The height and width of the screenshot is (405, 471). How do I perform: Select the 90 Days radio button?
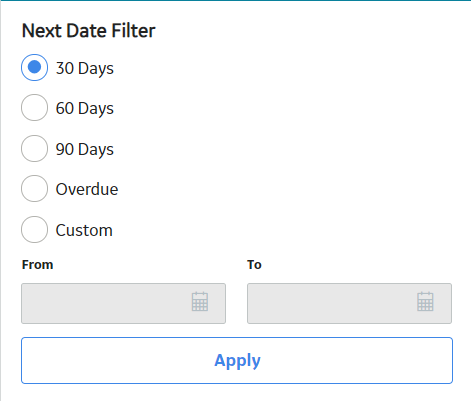pyautogui.click(x=34, y=148)
